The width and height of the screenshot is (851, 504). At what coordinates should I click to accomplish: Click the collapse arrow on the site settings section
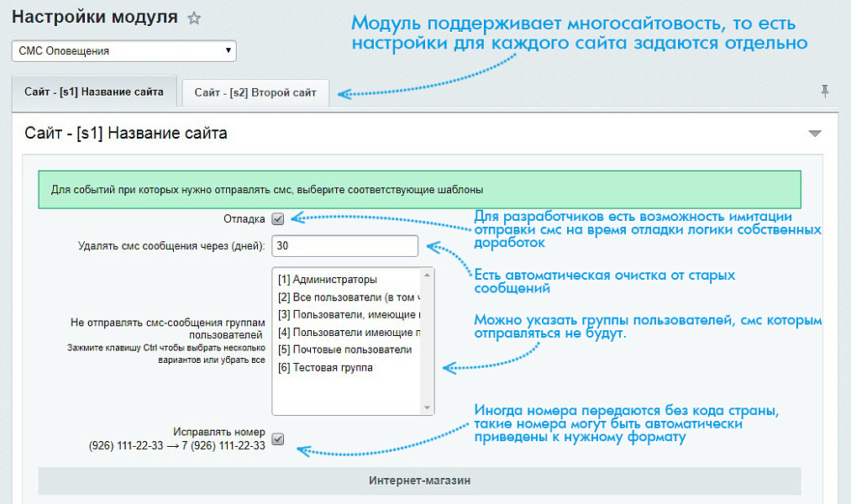coord(814,133)
